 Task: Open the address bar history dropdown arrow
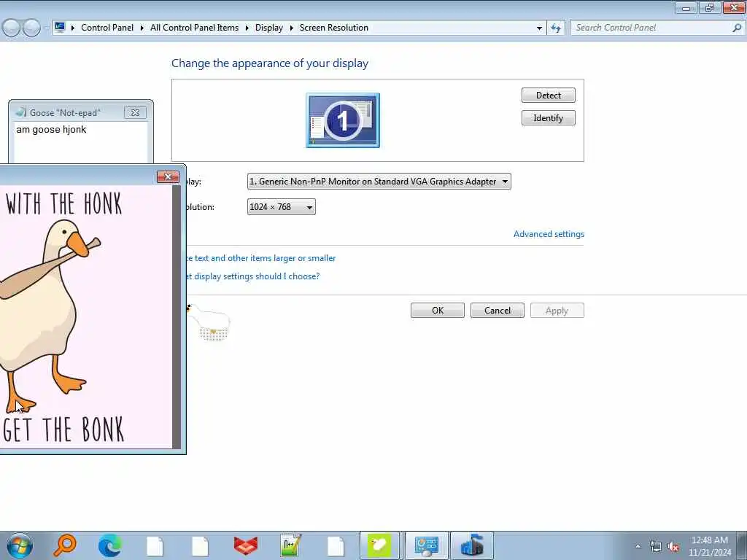pyautogui.click(x=539, y=28)
